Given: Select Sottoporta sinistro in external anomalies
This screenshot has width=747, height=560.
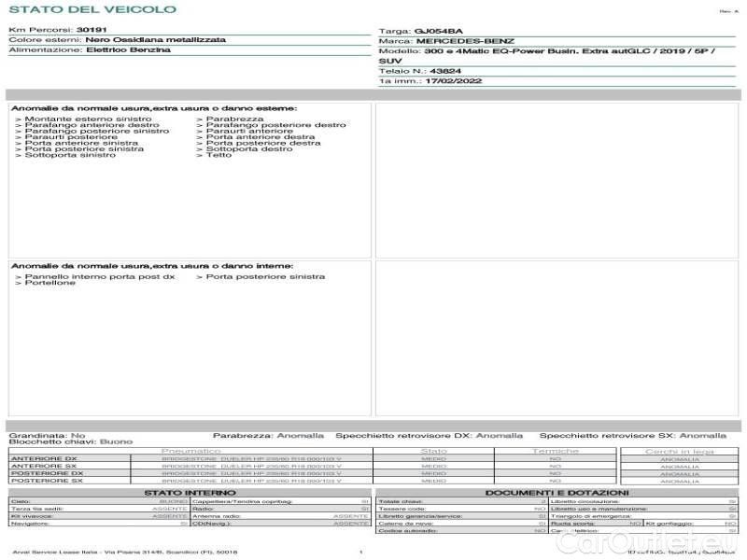Looking at the screenshot, I should pyautogui.click(x=65, y=155).
